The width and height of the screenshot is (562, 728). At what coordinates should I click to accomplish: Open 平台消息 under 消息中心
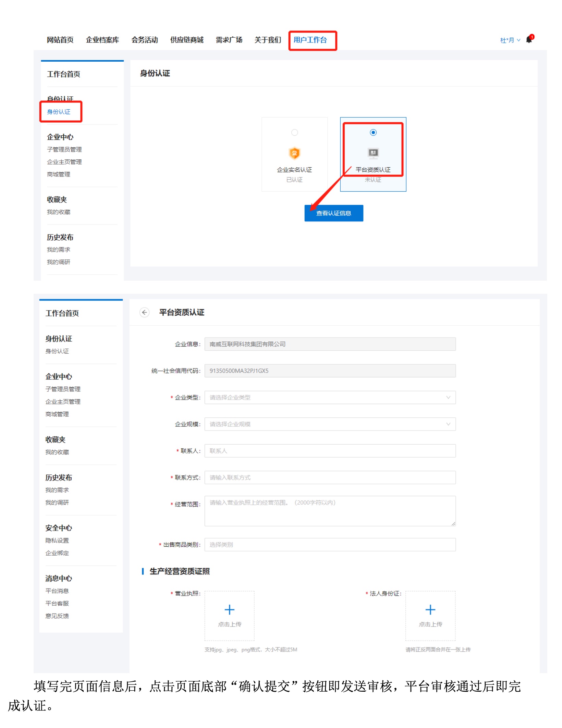[x=57, y=591]
